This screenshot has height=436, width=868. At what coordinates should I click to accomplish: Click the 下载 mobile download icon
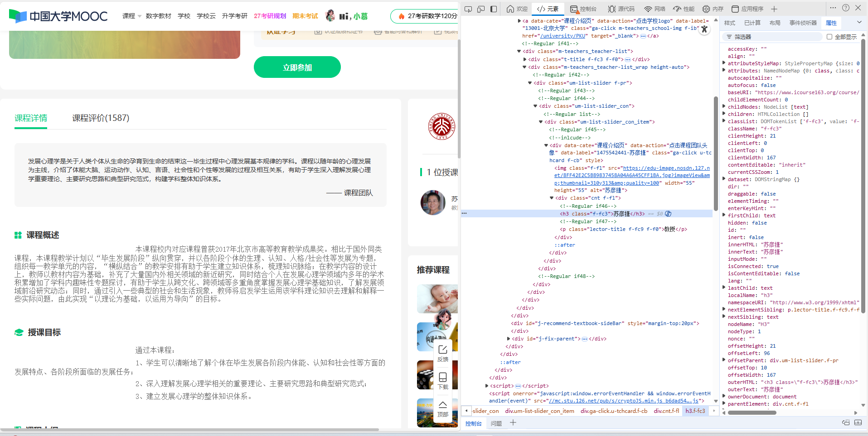443,381
